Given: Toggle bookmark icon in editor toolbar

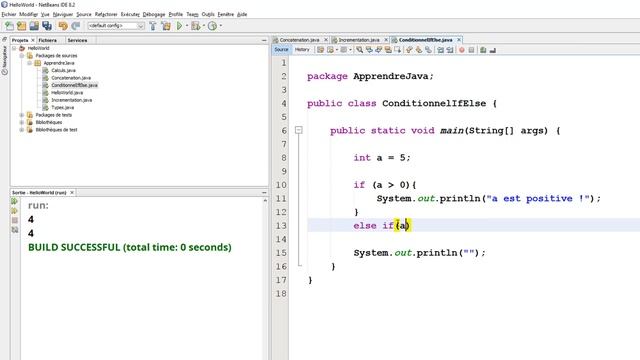Looking at the screenshot, I should tap(428, 50).
